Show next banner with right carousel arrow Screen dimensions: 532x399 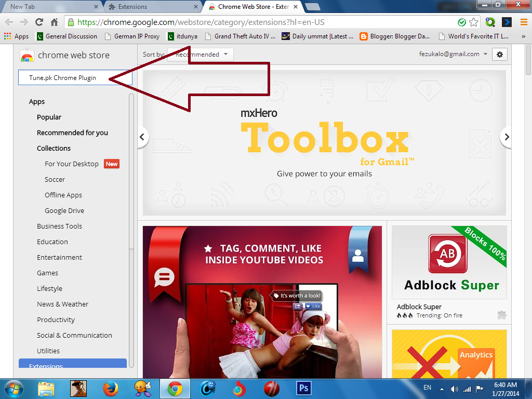506,137
